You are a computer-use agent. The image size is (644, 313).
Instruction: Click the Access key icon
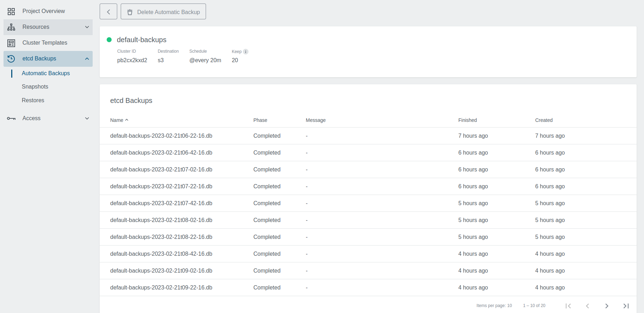11,119
